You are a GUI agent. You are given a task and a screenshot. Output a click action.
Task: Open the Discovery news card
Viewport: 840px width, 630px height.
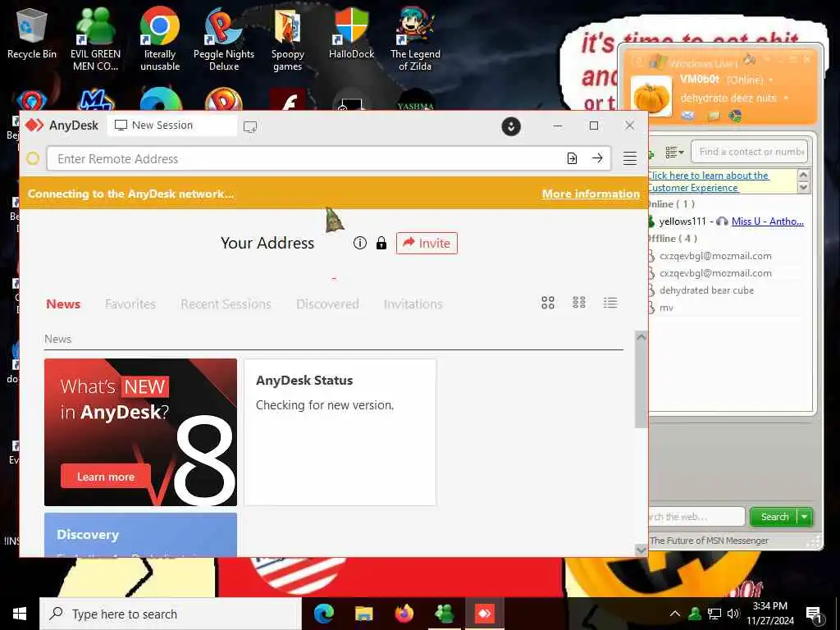point(140,535)
